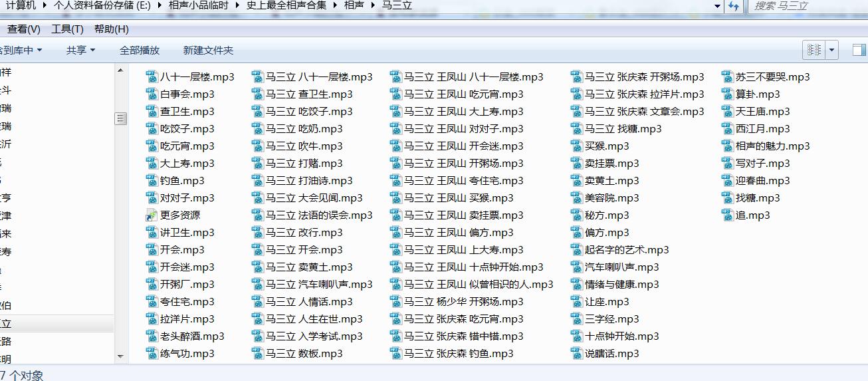Select file 马三立 张庆森 错中错.mp3
Image resolution: width=868 pixels, height=381 pixels.
click(457, 336)
